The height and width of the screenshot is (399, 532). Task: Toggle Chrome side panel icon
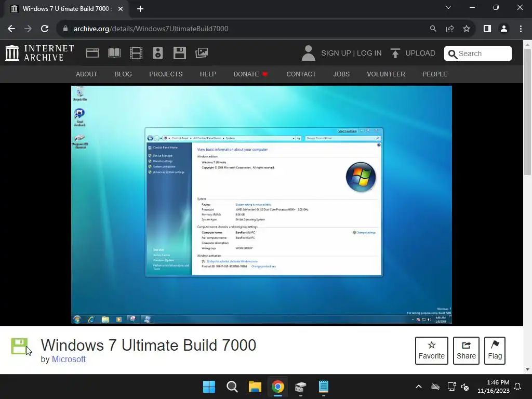tap(487, 29)
